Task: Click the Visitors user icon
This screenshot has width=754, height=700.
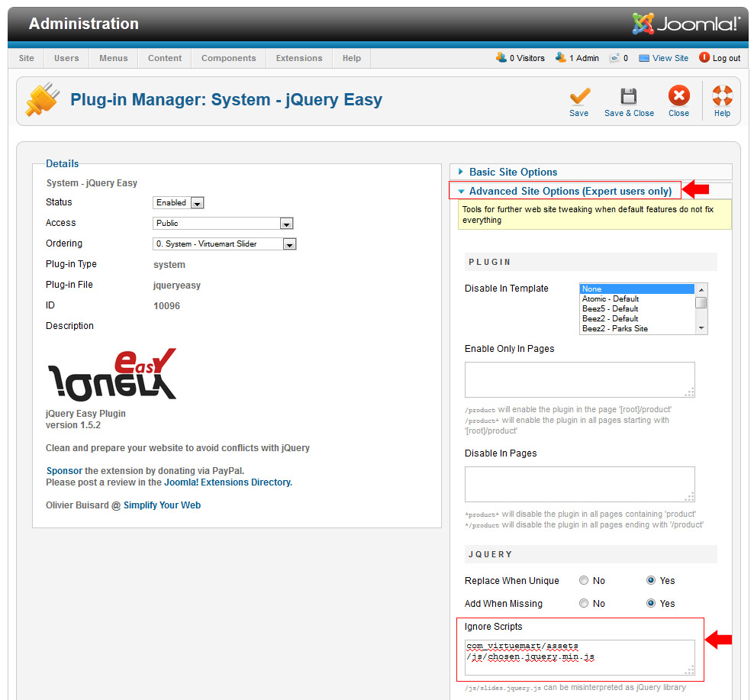Action: [x=501, y=57]
